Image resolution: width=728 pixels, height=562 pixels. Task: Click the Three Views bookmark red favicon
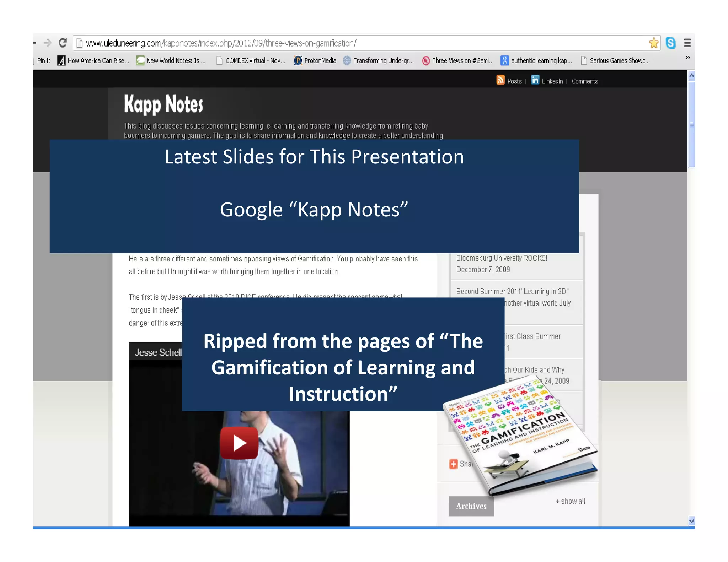tap(426, 61)
